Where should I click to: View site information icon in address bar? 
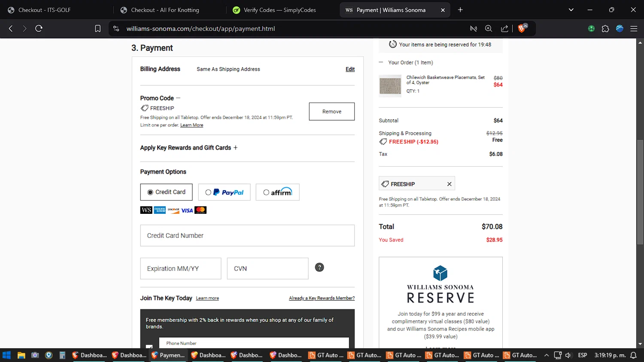(x=116, y=28)
